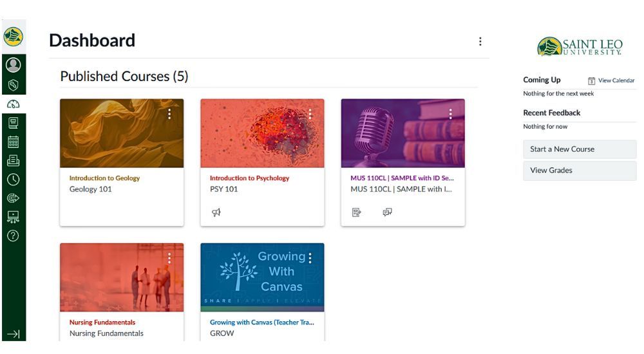Open the Introduction to Psychology course link
Viewport: 644px width, 354px height.
click(249, 178)
